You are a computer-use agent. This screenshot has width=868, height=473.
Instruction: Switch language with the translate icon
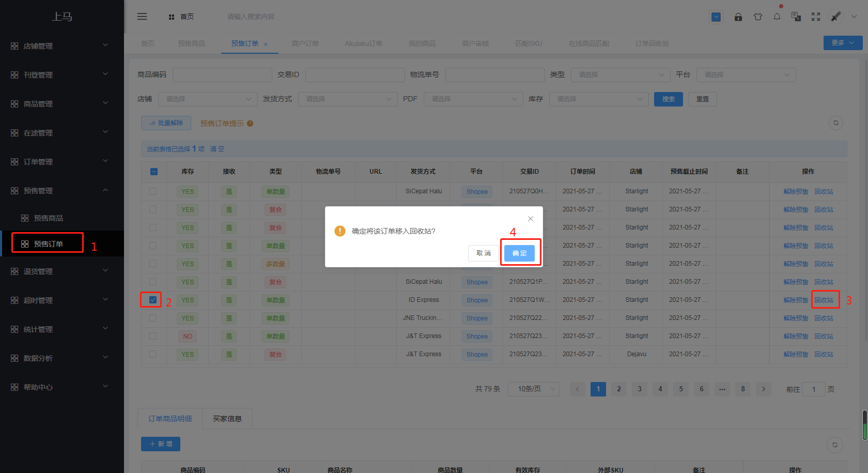coord(796,17)
